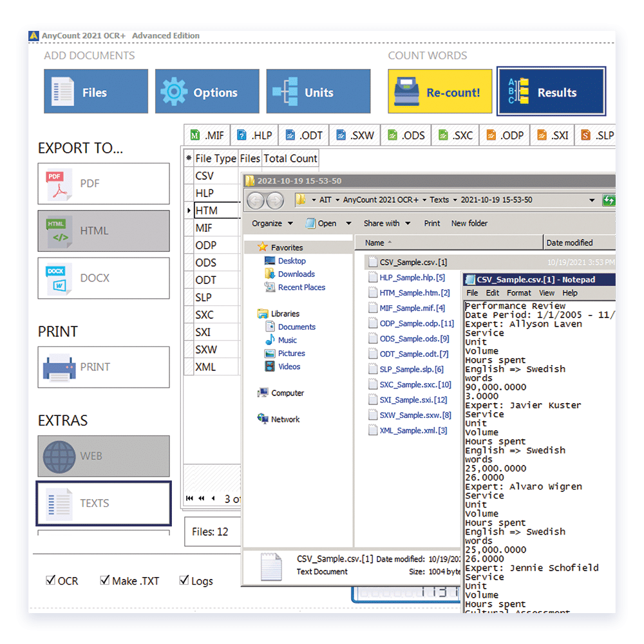The image size is (644, 644).
Task: Export results to PDF
Action: tap(104, 184)
